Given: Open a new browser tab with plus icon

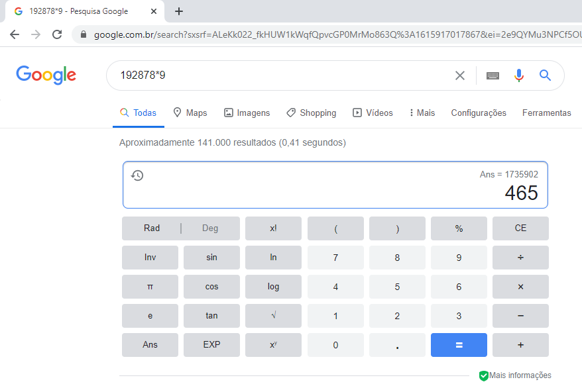Looking at the screenshot, I should point(179,11).
